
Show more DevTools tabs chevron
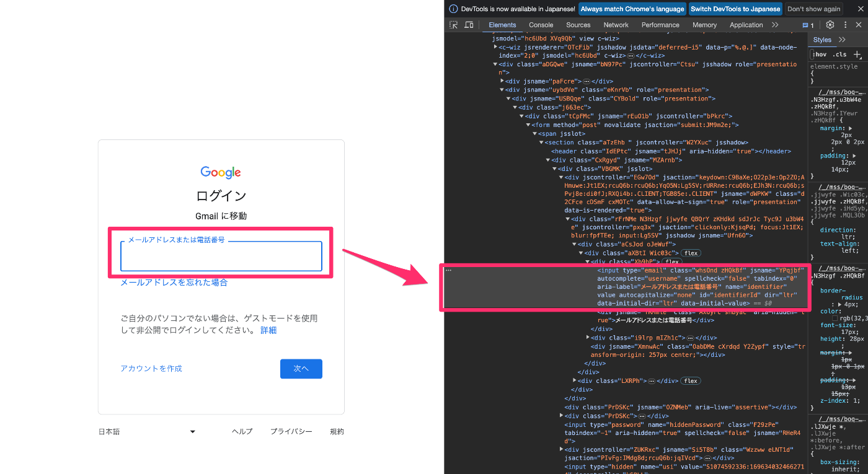[x=775, y=25]
